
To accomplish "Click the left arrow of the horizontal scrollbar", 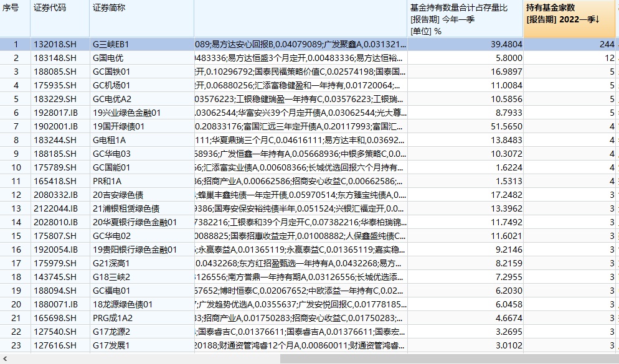I will (5, 359).
